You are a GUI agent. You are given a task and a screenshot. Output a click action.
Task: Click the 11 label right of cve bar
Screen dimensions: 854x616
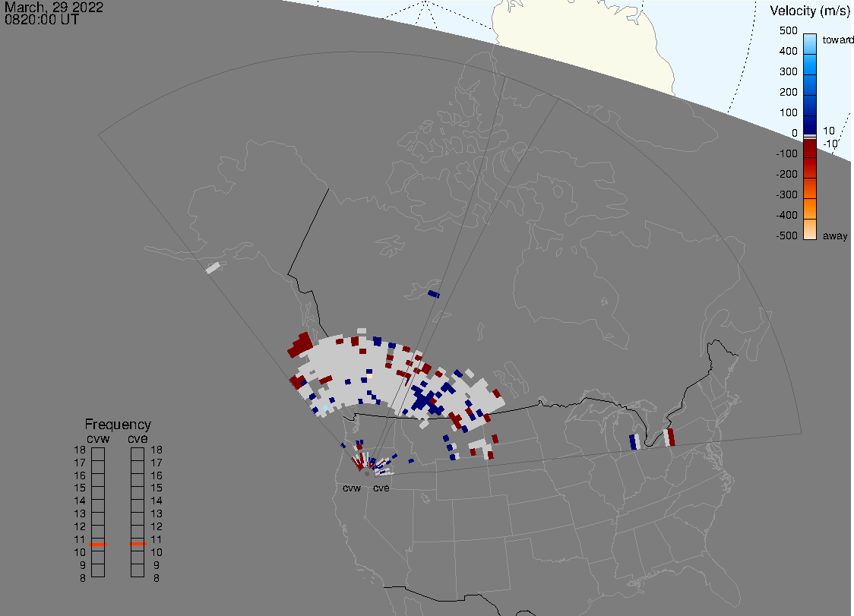coord(157,540)
